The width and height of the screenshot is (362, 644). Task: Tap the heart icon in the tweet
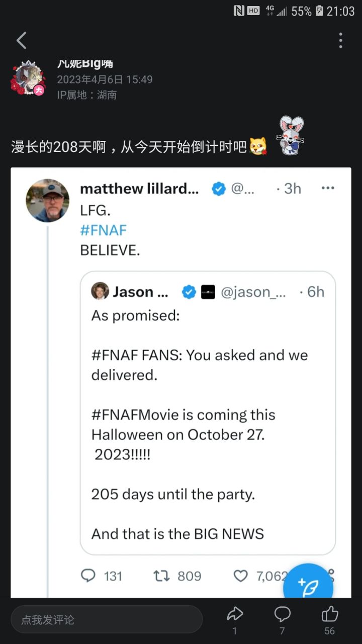241,576
